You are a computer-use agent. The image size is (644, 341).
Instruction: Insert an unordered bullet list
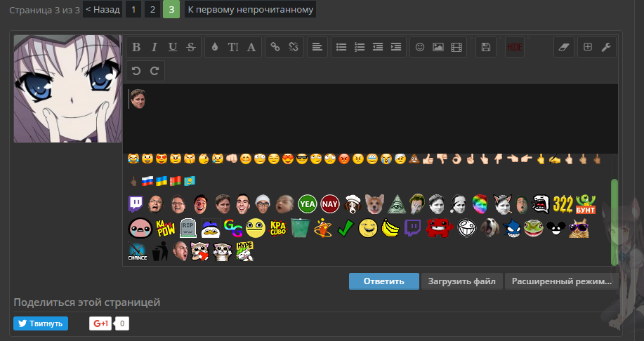pos(341,47)
